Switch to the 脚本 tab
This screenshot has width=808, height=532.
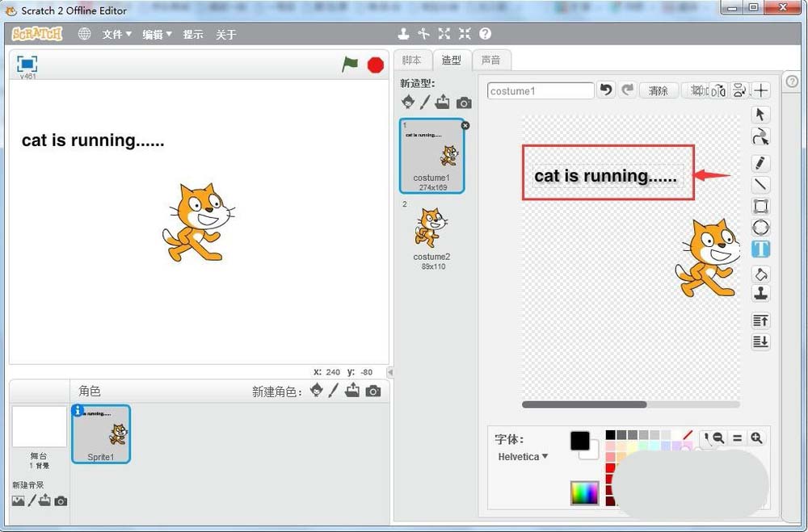click(411, 61)
